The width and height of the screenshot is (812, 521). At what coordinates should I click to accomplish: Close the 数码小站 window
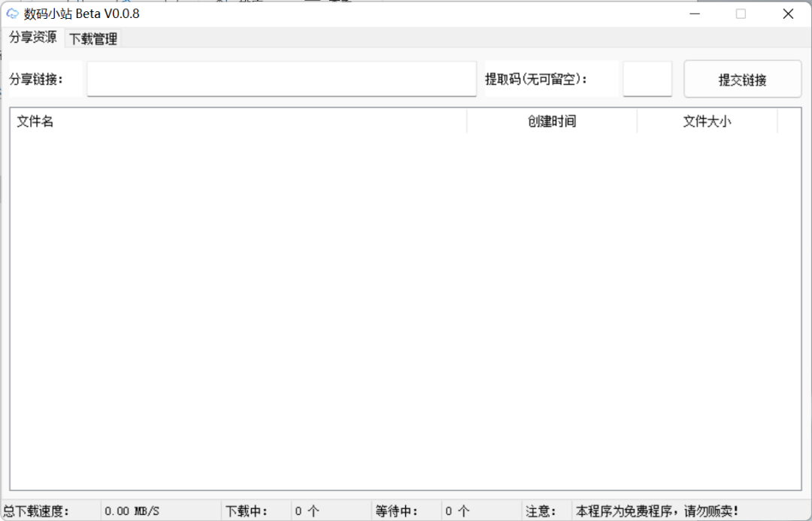[x=788, y=14]
